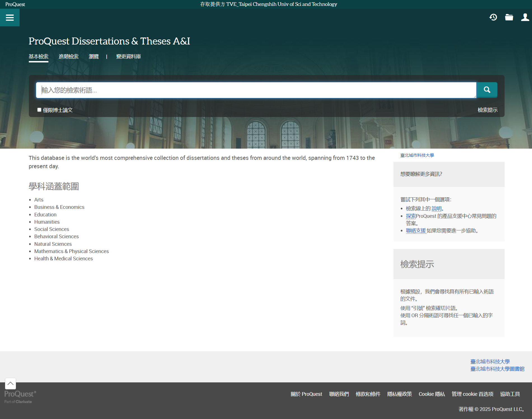The image size is (532, 419).
Task: Open footer 臺北城市科技大學圖書館 link
Action: 497,369
